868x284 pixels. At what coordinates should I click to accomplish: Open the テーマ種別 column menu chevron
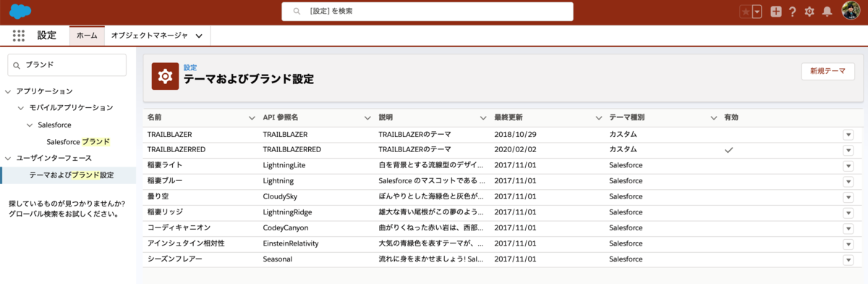[715, 117]
